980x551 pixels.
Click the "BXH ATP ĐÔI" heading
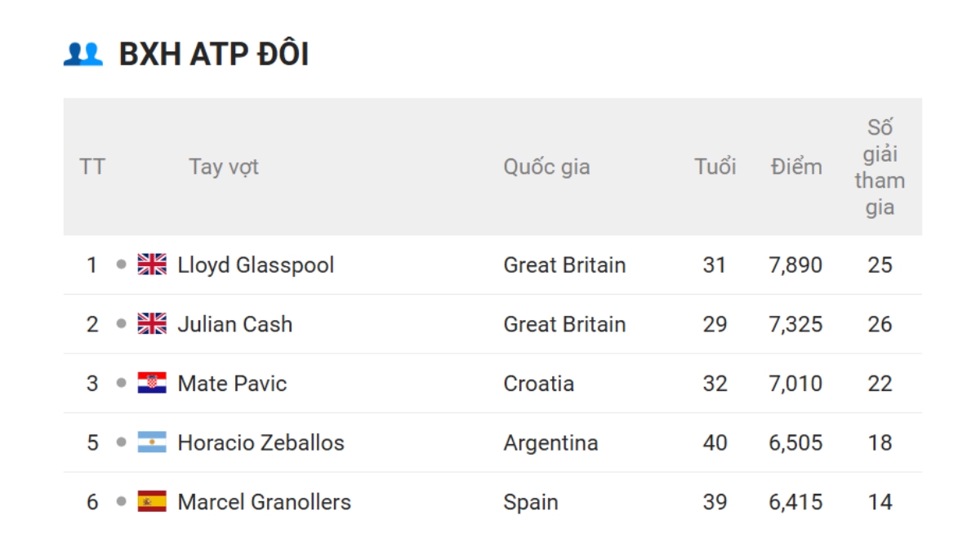[x=214, y=55]
